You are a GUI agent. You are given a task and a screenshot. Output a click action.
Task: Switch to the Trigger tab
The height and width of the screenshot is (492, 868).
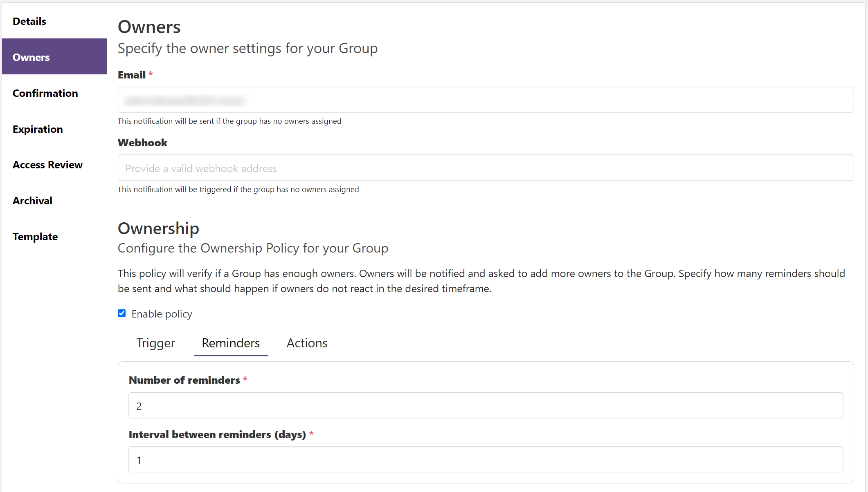pos(155,343)
